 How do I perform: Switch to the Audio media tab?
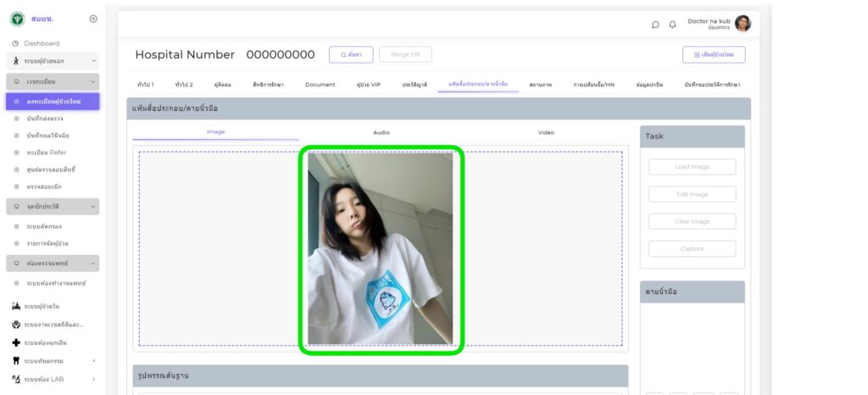(381, 132)
